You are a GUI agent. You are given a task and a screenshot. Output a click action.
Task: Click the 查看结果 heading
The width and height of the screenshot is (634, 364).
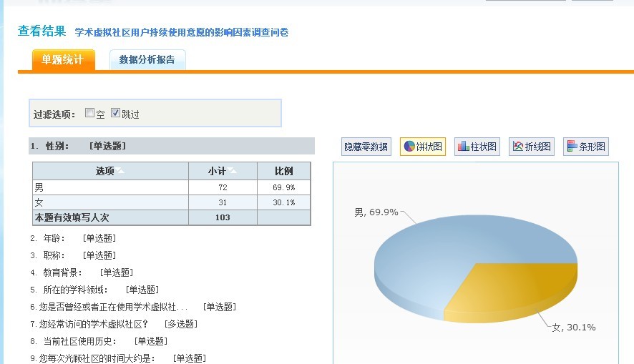tap(42, 31)
